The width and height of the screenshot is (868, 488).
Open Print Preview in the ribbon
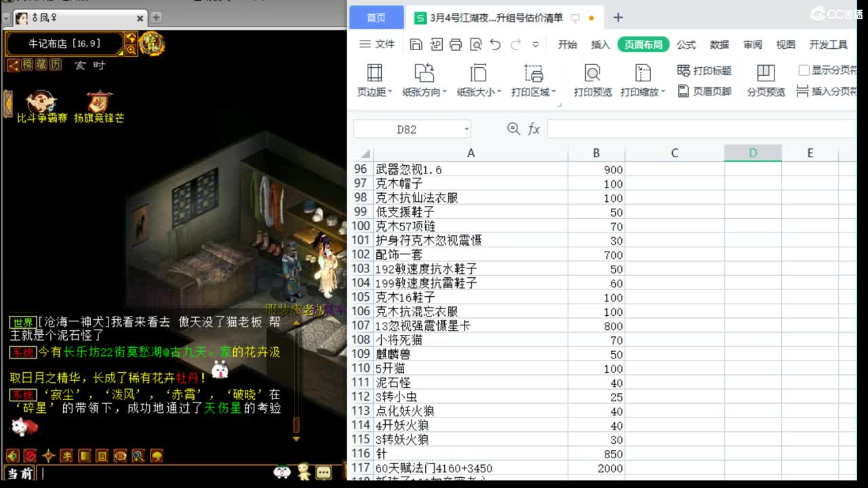(592, 75)
